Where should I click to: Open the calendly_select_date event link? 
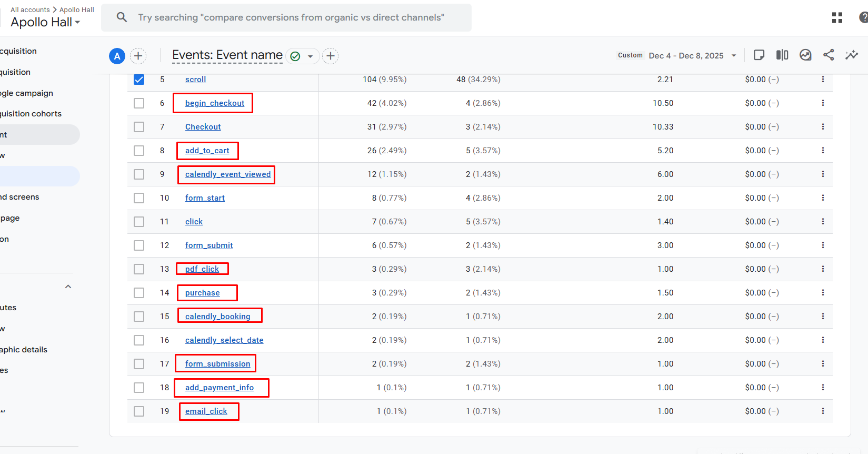(x=224, y=340)
